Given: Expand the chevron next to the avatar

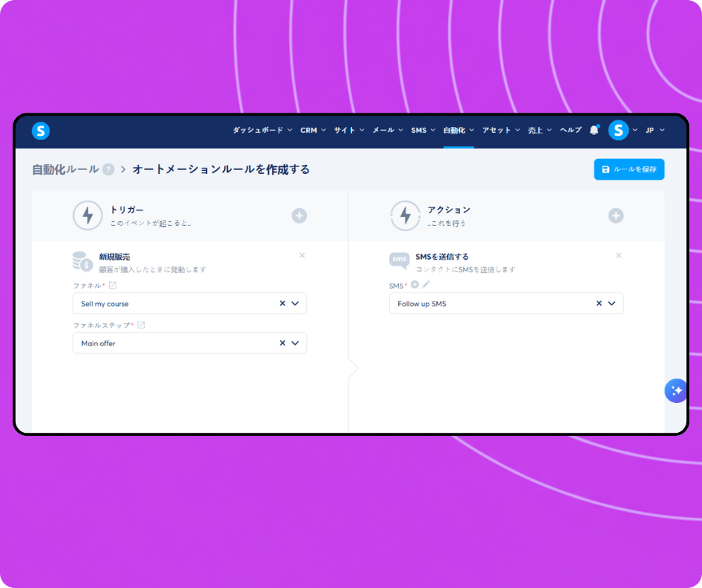Looking at the screenshot, I should 635,131.
